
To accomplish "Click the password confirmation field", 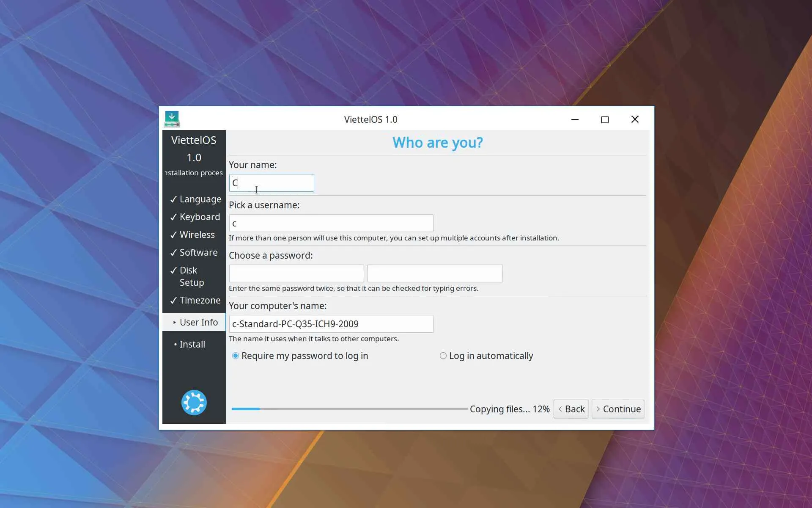I will 435,273.
